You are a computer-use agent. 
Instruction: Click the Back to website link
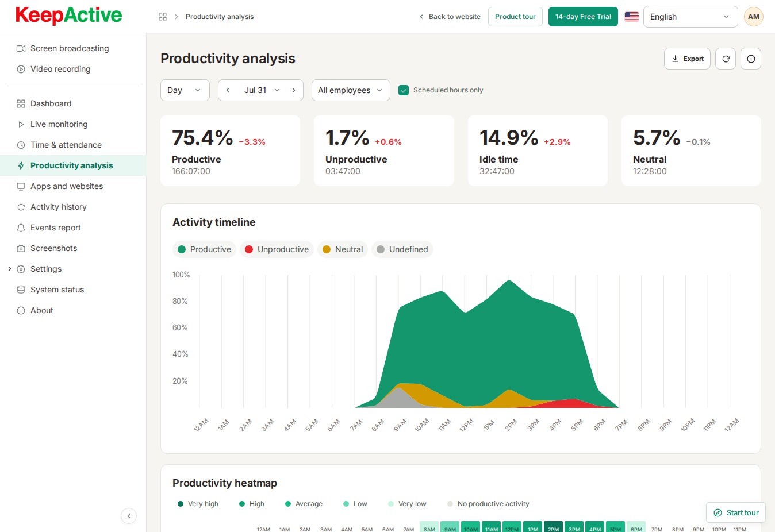(450, 17)
